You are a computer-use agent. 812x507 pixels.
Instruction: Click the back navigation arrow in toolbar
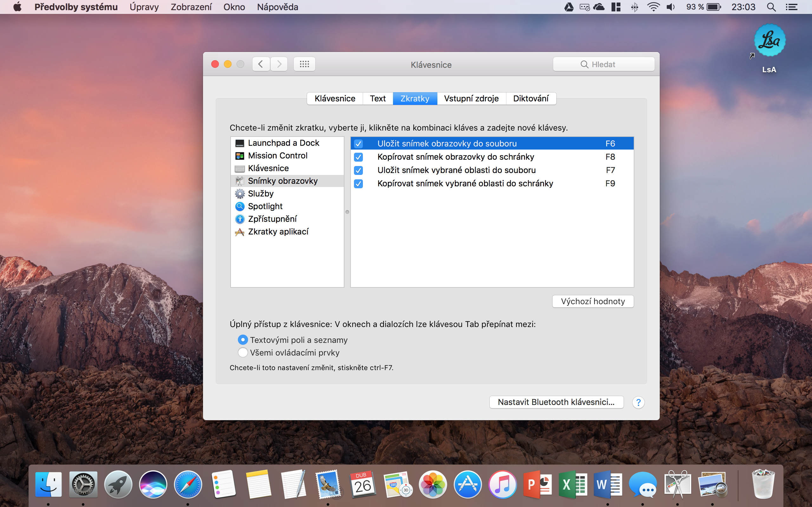(261, 64)
